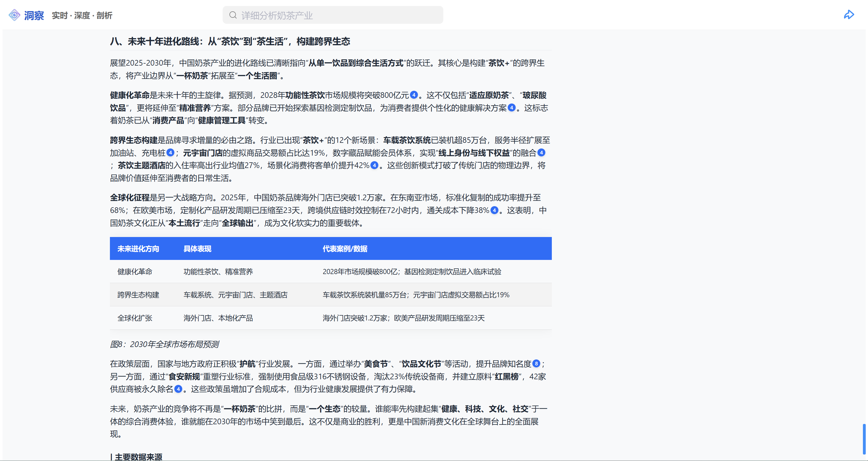868x461 pixels.
Task: Click citation badge 4 after 客单价提升42%
Action: [374, 165]
